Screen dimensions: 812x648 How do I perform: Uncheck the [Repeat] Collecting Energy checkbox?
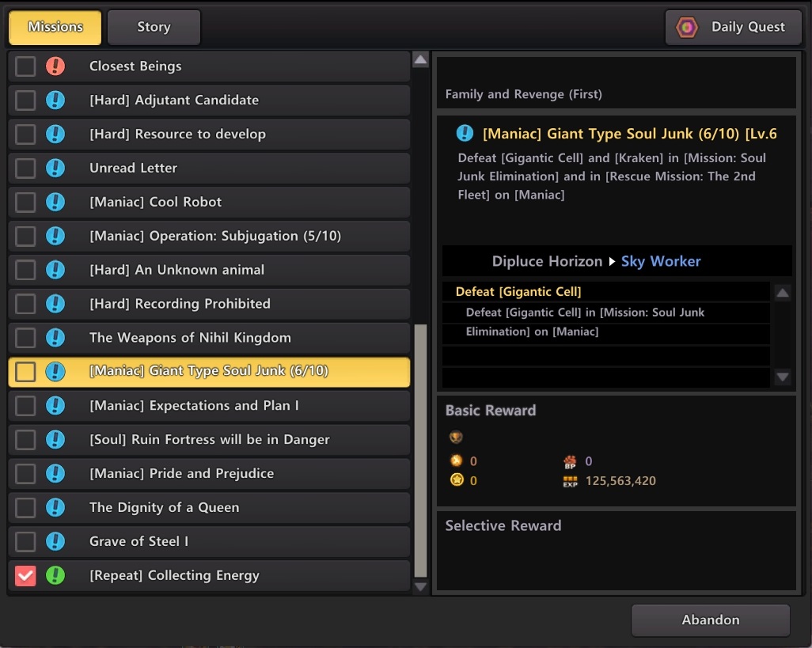[25, 575]
